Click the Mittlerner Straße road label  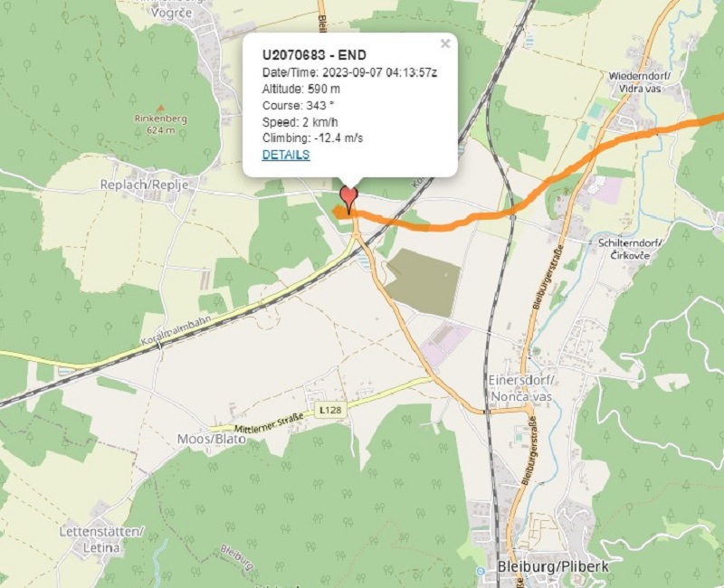pyautogui.click(x=269, y=422)
